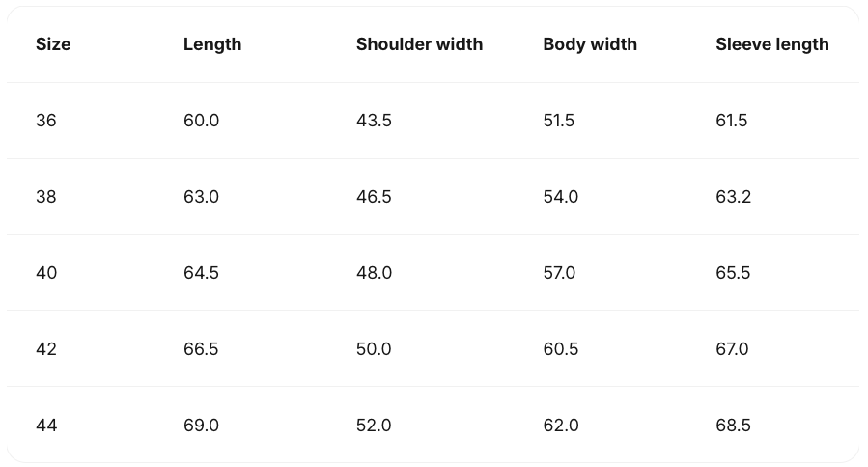The width and height of the screenshot is (868, 467).
Task: Click size 42 in the table
Action: tap(46, 349)
